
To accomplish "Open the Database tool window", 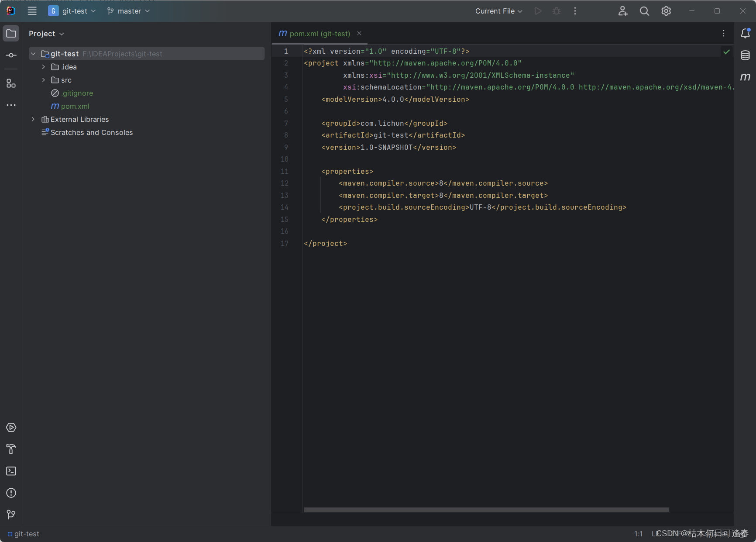I will 745,55.
